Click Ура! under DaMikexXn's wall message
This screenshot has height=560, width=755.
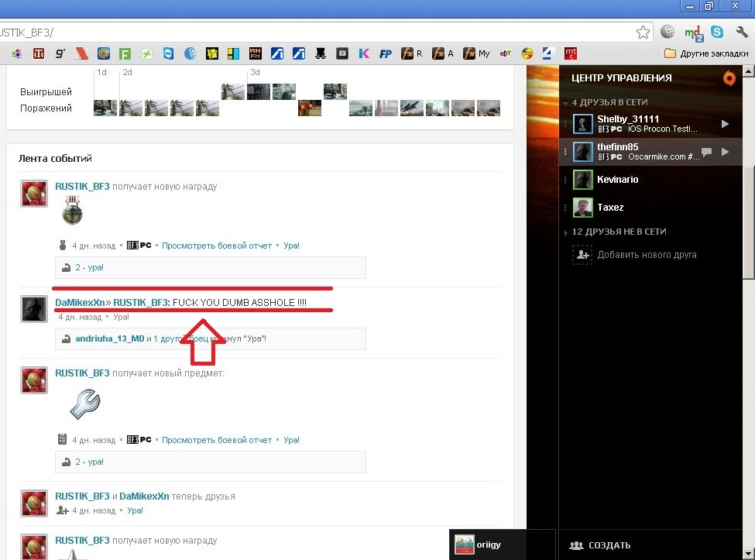click(121, 317)
